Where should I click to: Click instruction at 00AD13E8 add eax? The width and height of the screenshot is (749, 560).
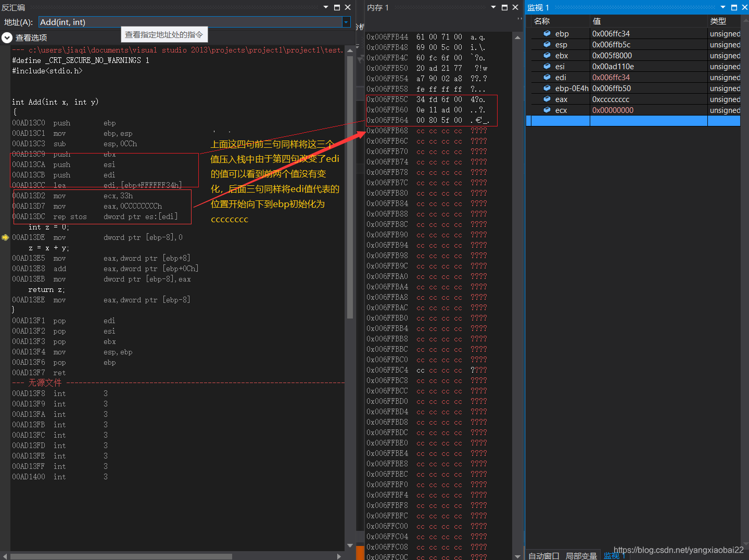pos(105,269)
